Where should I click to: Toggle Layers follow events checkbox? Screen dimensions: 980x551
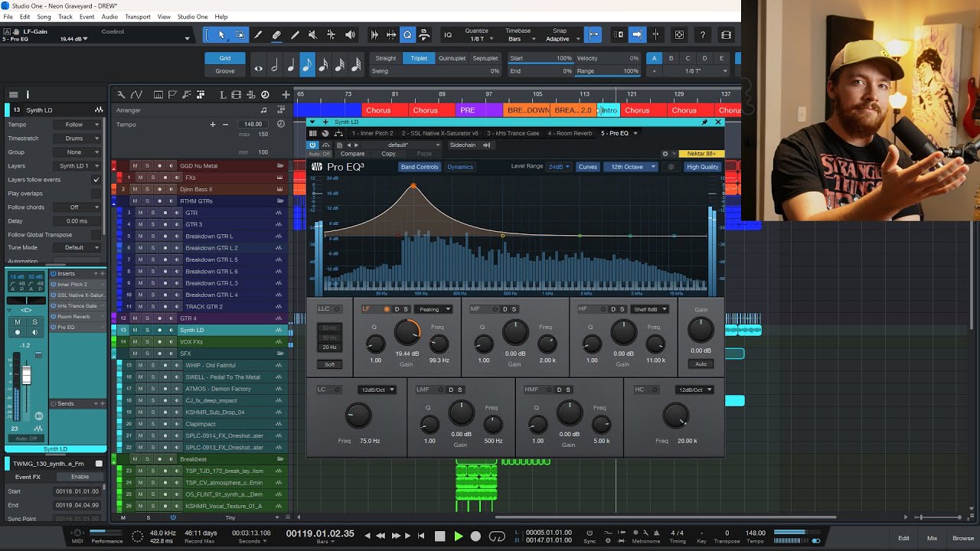tap(96, 180)
